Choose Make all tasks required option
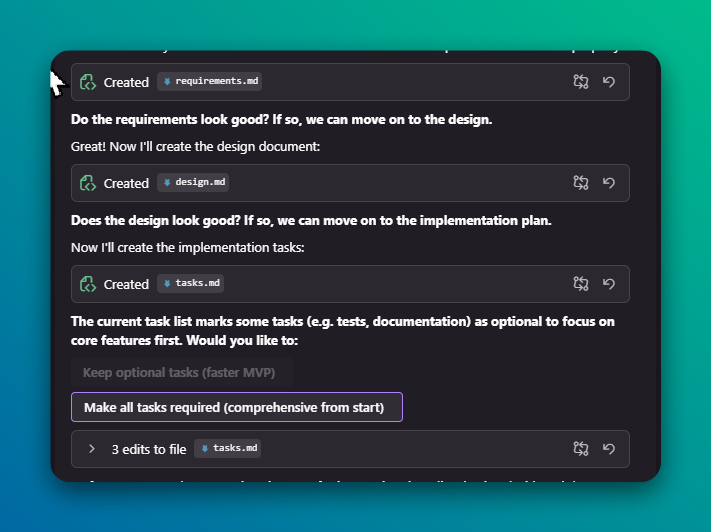The height and width of the screenshot is (532, 711). tap(236, 407)
